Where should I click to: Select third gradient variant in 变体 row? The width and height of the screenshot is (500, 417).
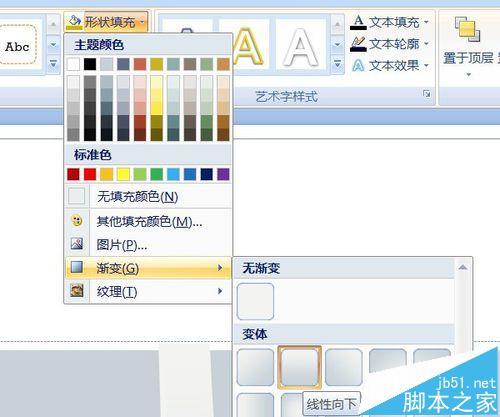pyautogui.click(x=344, y=367)
